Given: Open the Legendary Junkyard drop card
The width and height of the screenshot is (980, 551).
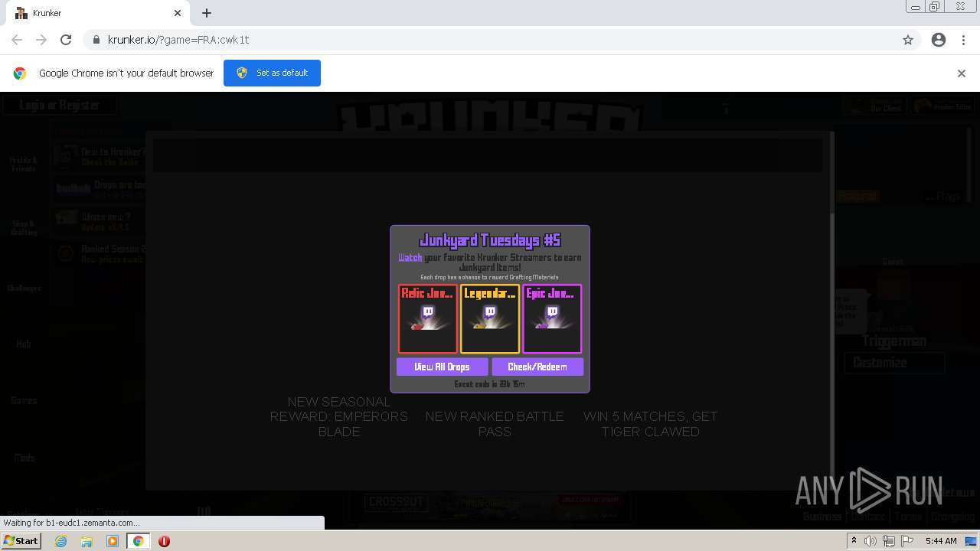Looking at the screenshot, I should [x=490, y=318].
